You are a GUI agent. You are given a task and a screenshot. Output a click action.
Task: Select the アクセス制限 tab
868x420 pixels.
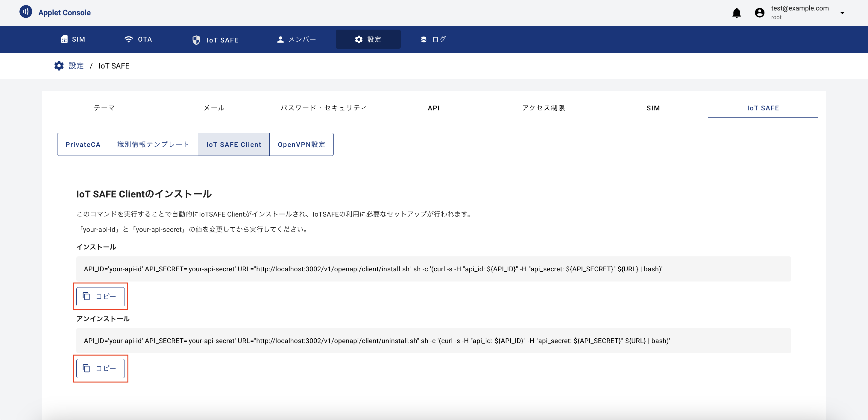[x=543, y=108]
